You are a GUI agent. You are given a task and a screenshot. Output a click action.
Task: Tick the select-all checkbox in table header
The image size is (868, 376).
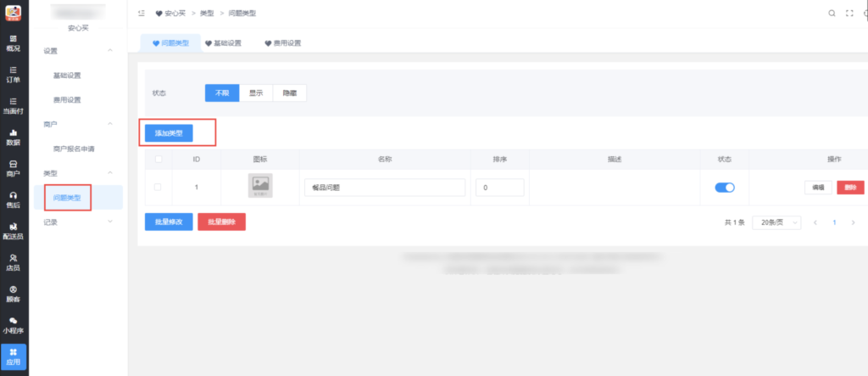pyautogui.click(x=159, y=160)
